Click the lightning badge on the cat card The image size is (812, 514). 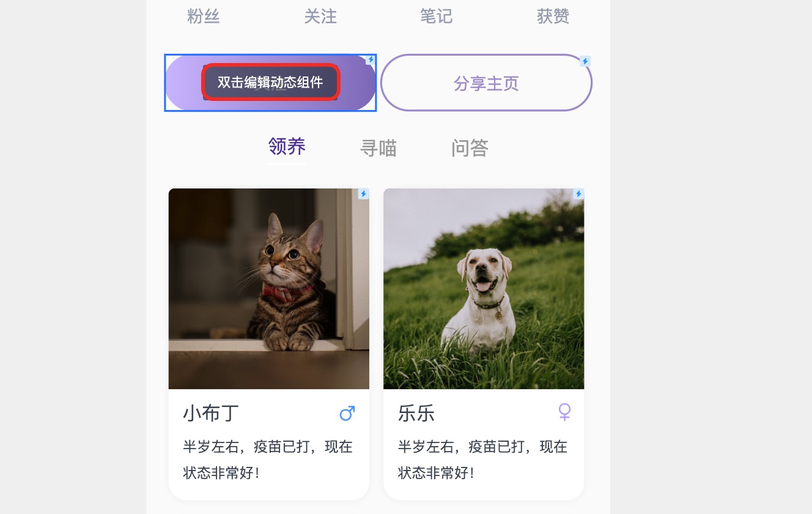point(364,194)
